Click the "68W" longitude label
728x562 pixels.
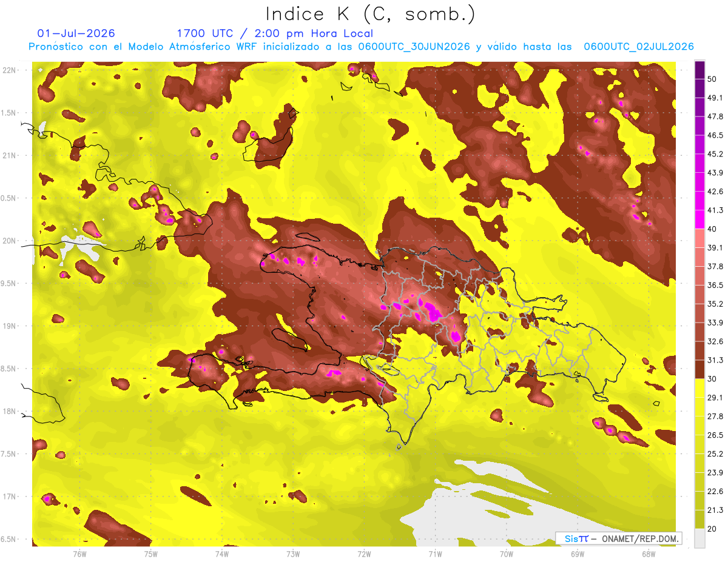click(649, 554)
